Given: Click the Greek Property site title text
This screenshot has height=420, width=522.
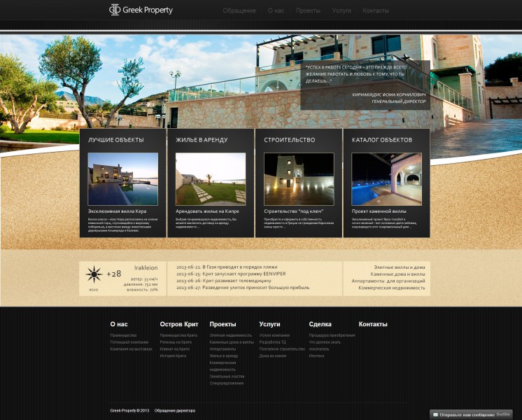Looking at the screenshot, I should pyautogui.click(x=148, y=10).
